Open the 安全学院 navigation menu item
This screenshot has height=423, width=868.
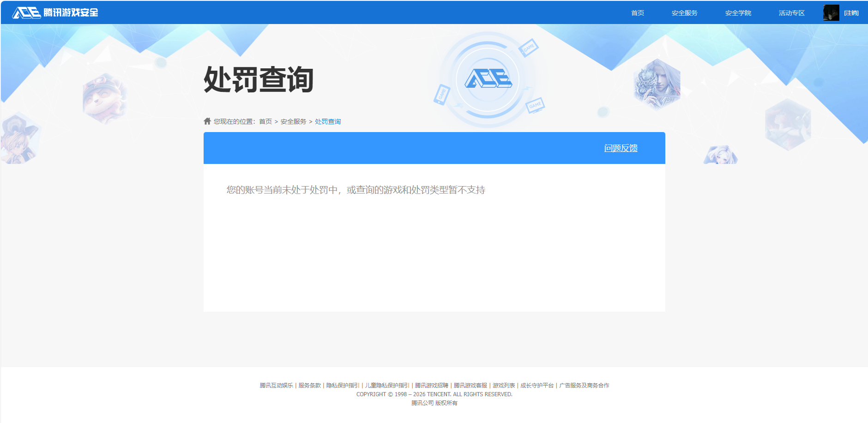point(737,12)
